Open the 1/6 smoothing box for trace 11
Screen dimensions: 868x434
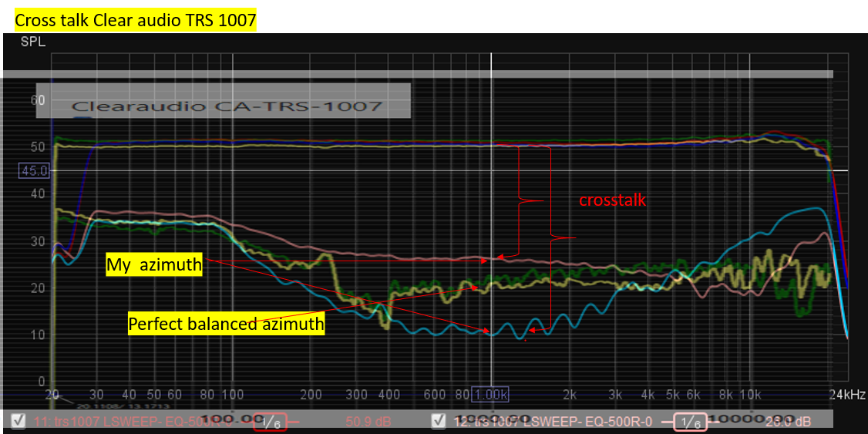(270, 422)
